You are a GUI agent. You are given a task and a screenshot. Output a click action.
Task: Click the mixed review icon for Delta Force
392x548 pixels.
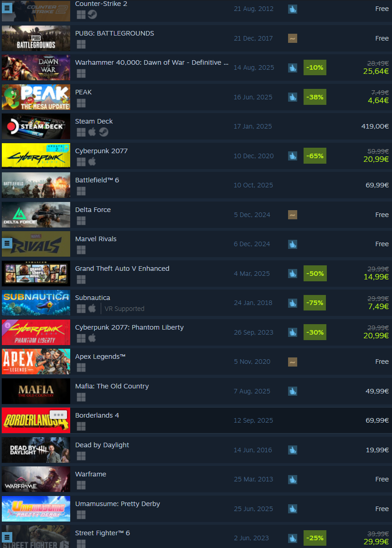[293, 214]
